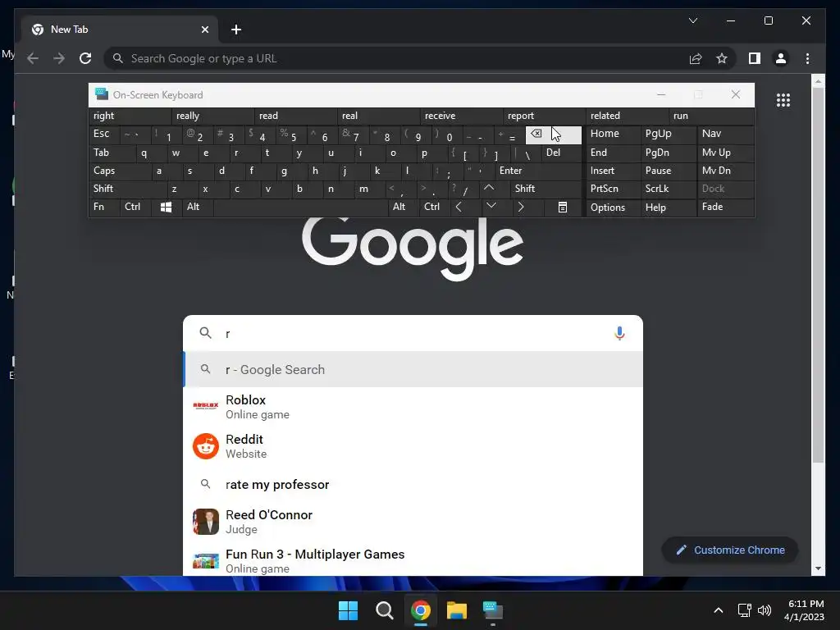Click the Enter key on On-Screen Keyboard

click(538, 171)
